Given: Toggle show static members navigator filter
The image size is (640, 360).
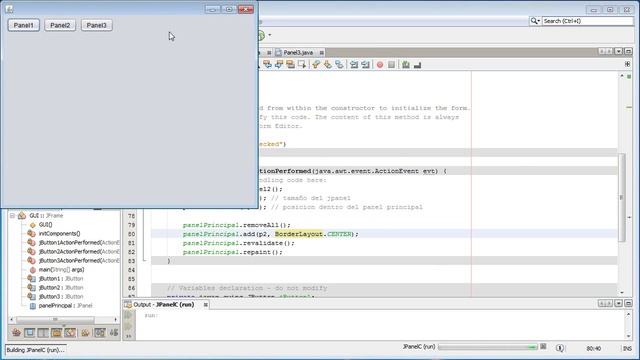Looking at the screenshot, I should pyautogui.click(x=43, y=333).
